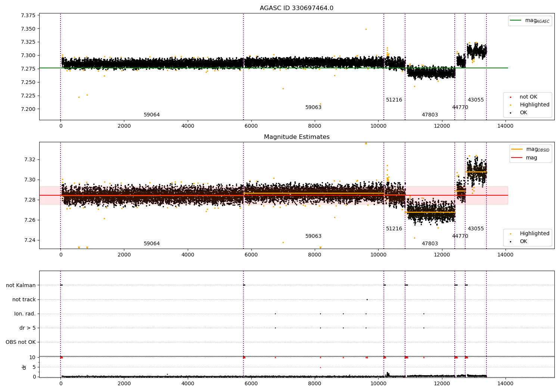Click the 'not track' data marker near 9600
Viewport: 560px width, 392px height.
coord(367,299)
